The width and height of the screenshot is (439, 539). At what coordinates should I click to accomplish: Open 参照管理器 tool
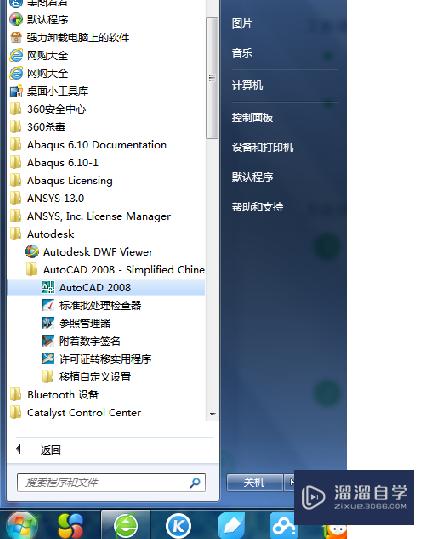[x=76, y=323]
